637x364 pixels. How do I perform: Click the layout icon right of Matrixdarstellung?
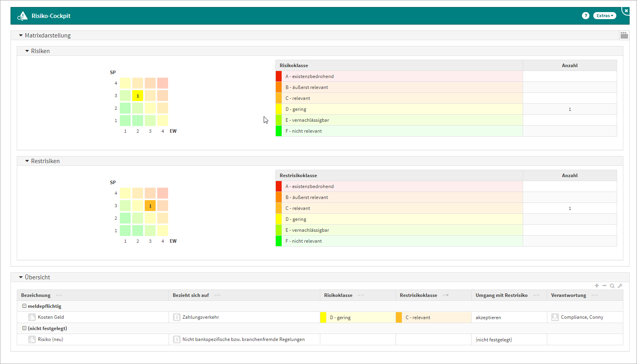624,36
